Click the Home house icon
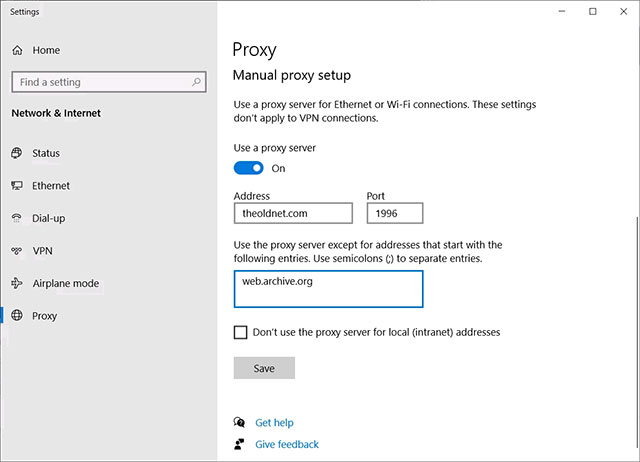Image resolution: width=640 pixels, height=462 pixels. click(x=17, y=50)
